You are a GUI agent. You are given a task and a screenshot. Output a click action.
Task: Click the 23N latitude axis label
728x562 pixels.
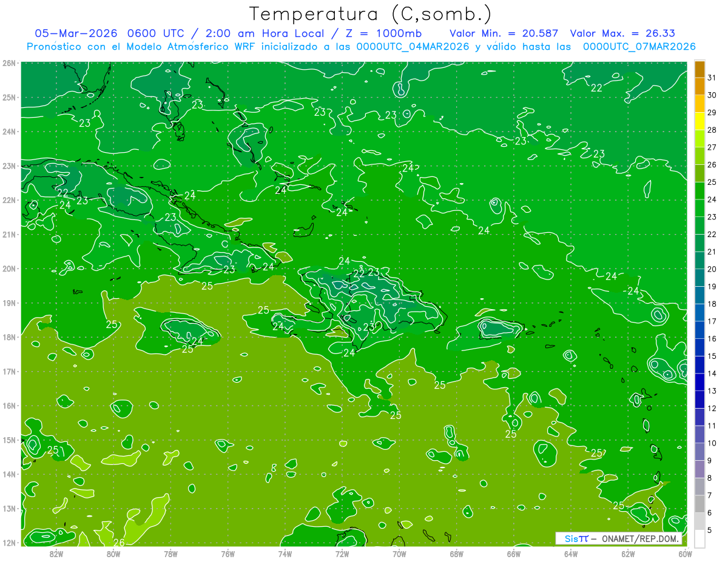tap(9, 166)
